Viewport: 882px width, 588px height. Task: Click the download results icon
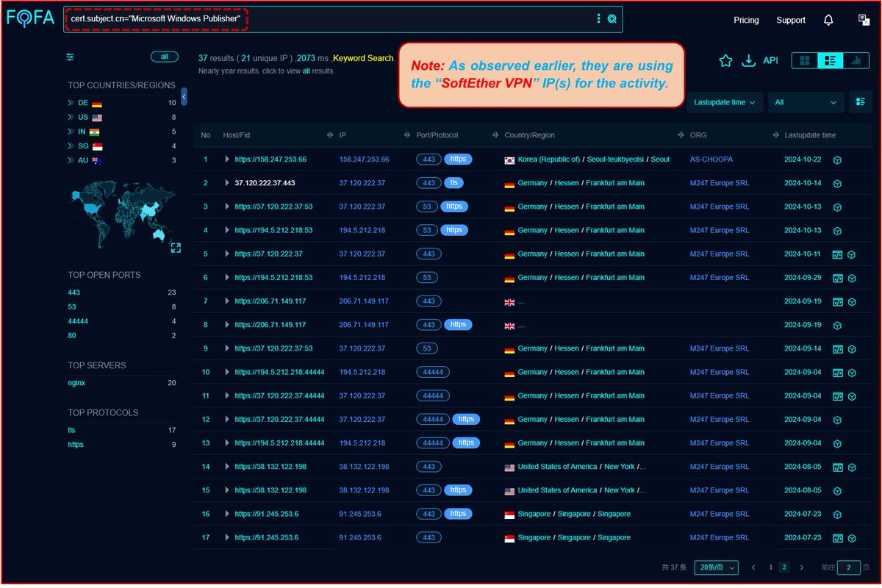[748, 60]
